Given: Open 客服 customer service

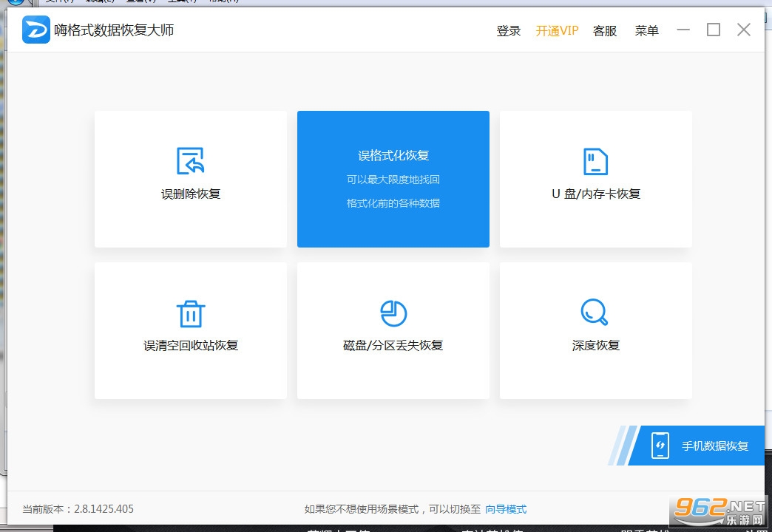Looking at the screenshot, I should click(x=605, y=31).
